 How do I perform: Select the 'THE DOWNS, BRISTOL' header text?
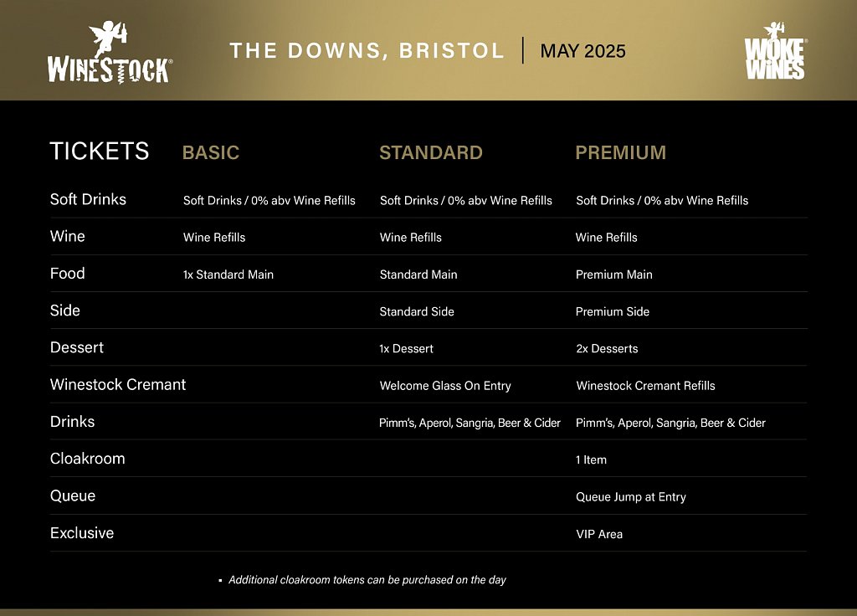pos(367,51)
